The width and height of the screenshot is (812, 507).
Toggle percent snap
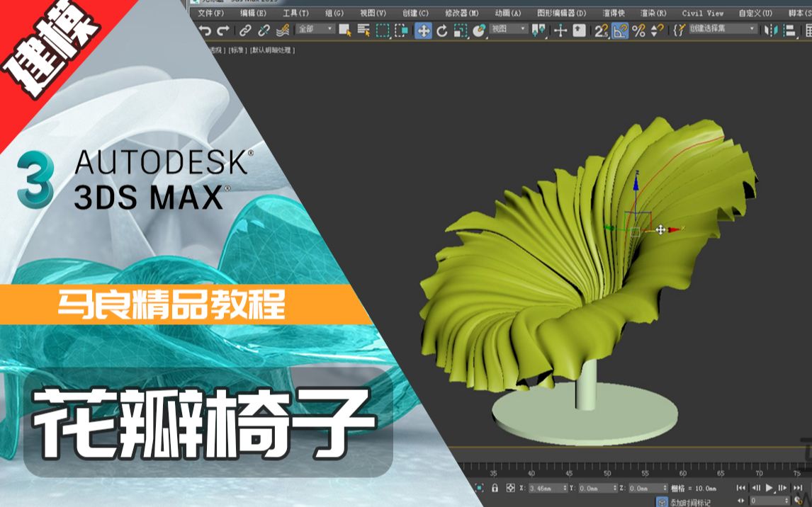(639, 30)
